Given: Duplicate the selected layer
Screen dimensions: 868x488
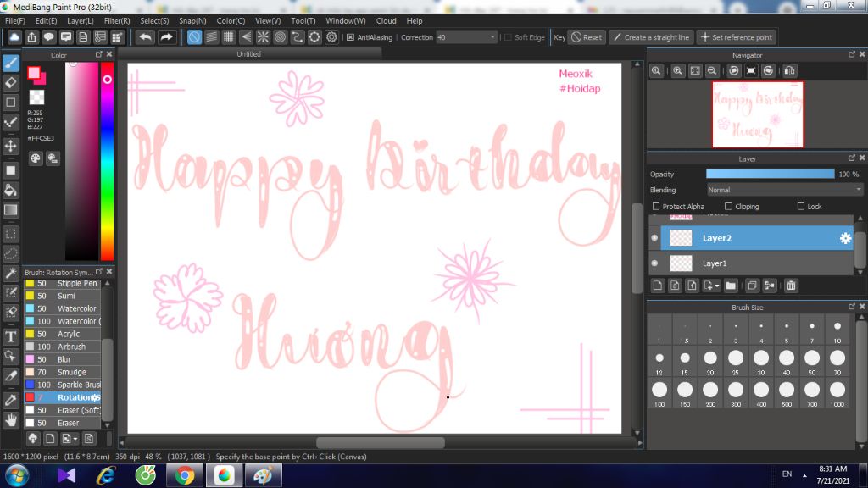Looking at the screenshot, I should (752, 286).
